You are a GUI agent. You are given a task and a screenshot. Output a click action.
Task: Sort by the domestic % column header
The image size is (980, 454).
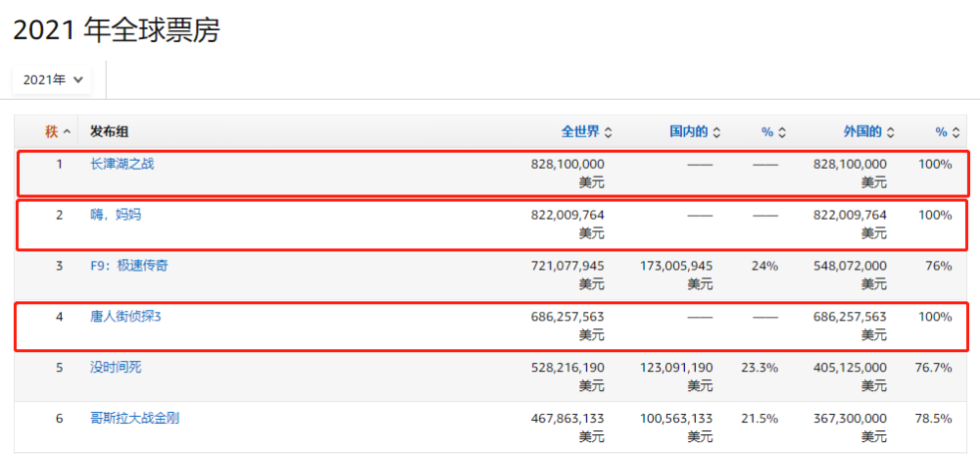click(773, 132)
